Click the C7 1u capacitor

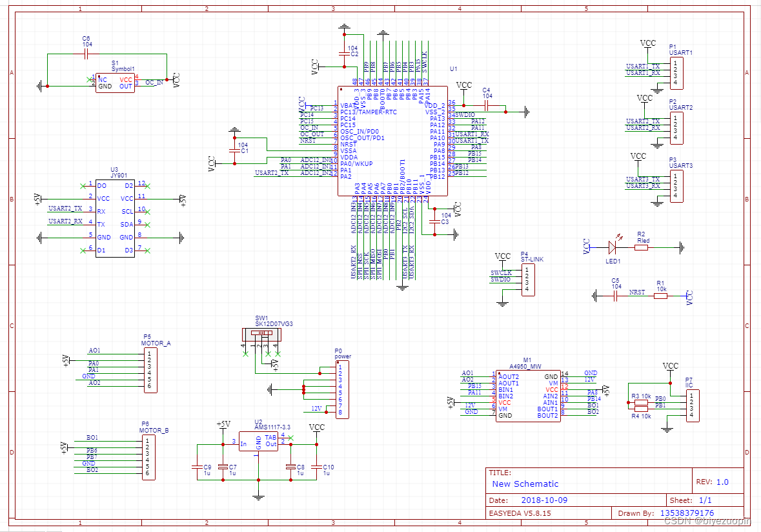(222, 467)
